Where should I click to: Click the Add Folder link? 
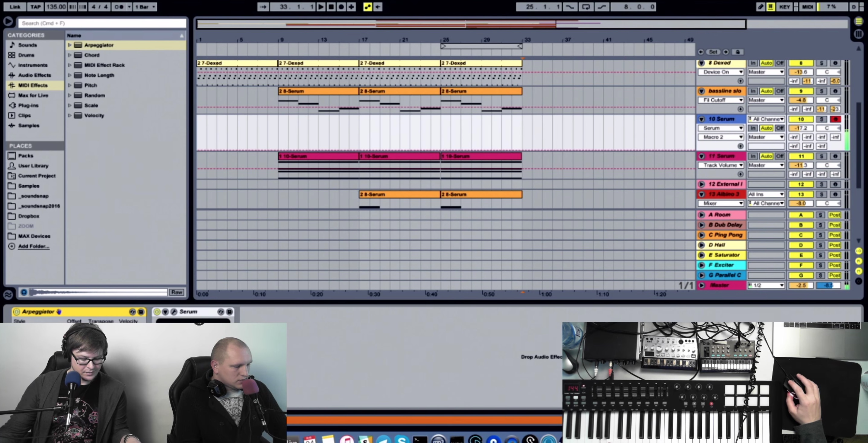click(34, 246)
